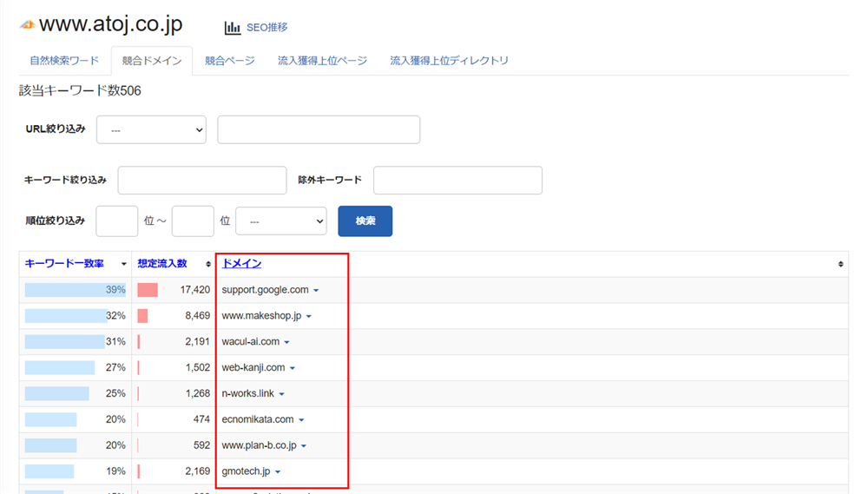Expand the n-works.link dropdown arrow
This screenshot has height=494, width=868.
click(282, 394)
